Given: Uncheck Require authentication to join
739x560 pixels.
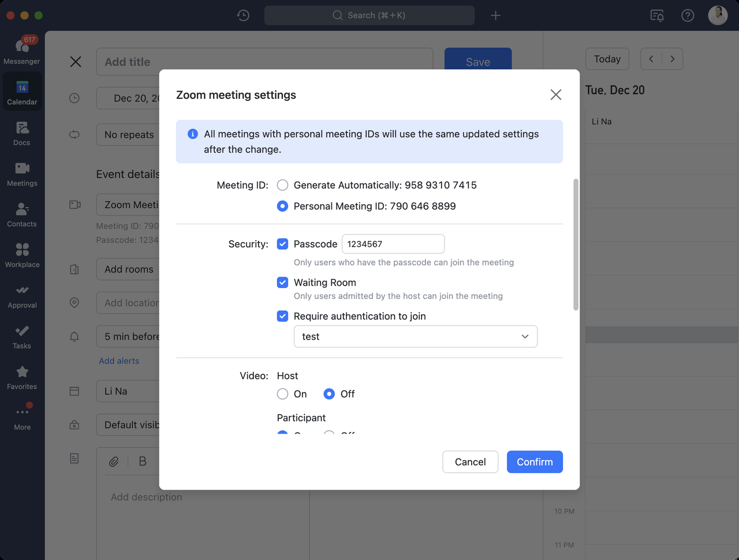Looking at the screenshot, I should (x=282, y=316).
